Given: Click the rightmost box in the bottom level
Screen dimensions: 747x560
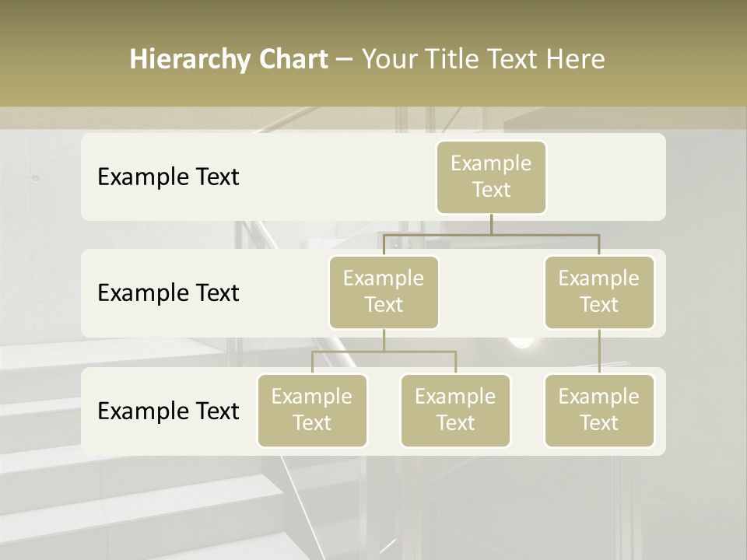Looking at the screenshot, I should click(x=599, y=411).
